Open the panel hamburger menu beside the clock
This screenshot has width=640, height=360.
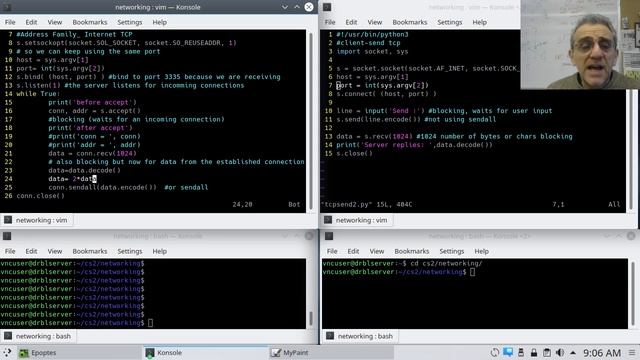[x=632, y=353]
